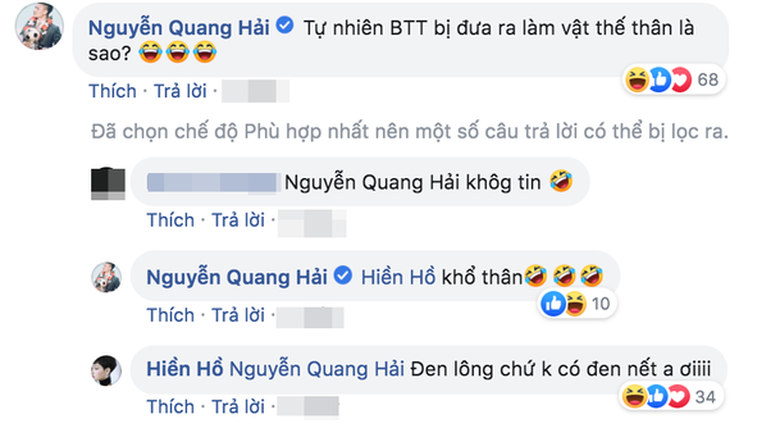Click Trả lời under the top comment
The image size is (780, 428).
pyautogui.click(x=180, y=91)
